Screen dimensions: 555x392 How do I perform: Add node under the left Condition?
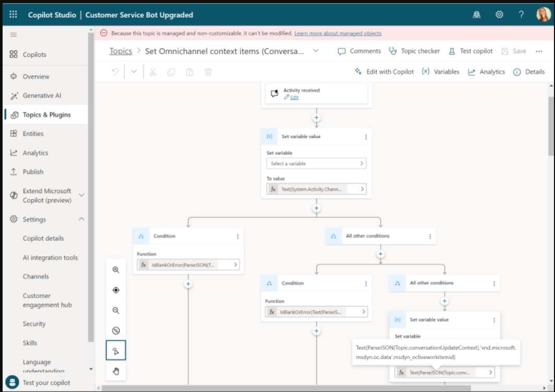[188, 284]
